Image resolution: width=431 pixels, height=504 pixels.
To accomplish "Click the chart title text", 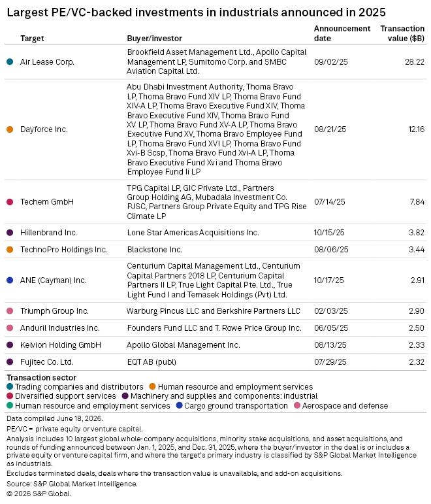I will coord(196,12).
